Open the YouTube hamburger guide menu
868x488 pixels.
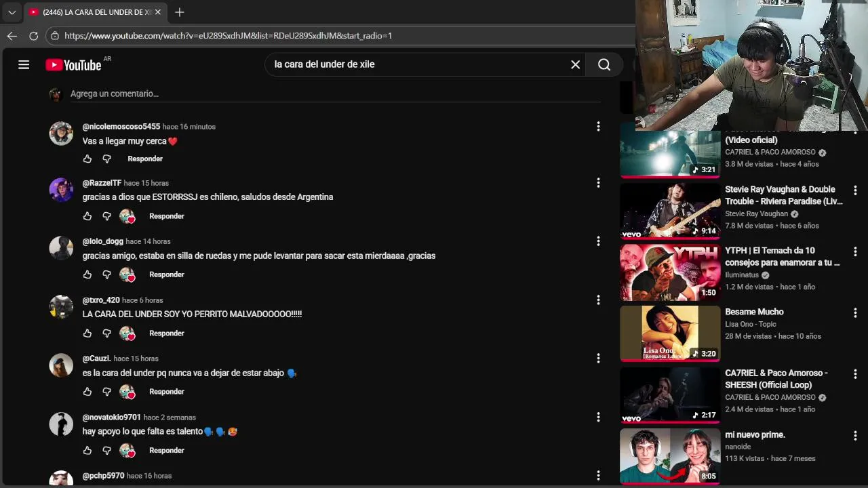(24, 65)
